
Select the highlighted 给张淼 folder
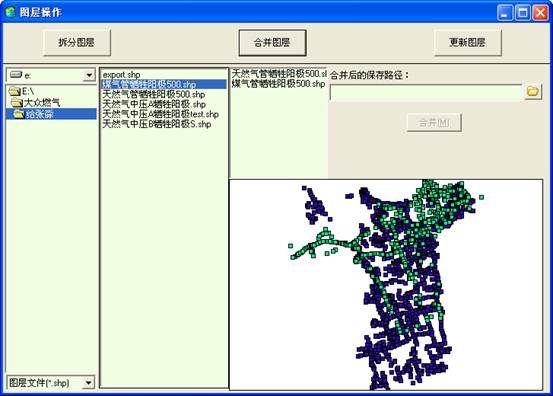pyautogui.click(x=51, y=114)
